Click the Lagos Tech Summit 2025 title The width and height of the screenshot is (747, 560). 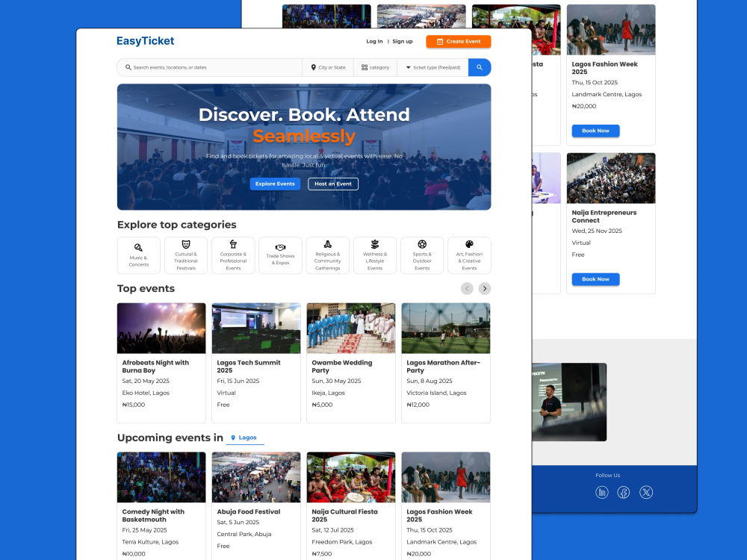pyautogui.click(x=249, y=366)
